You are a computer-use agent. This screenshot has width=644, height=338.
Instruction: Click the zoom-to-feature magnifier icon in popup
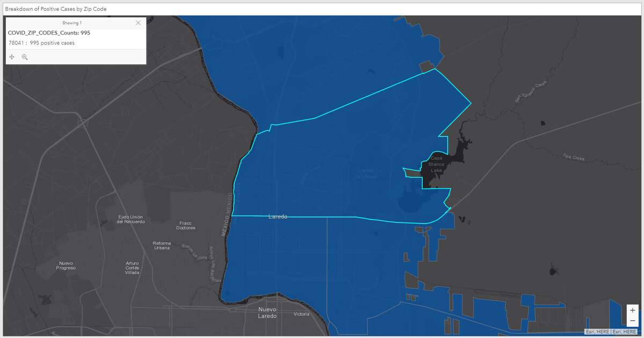pos(25,56)
